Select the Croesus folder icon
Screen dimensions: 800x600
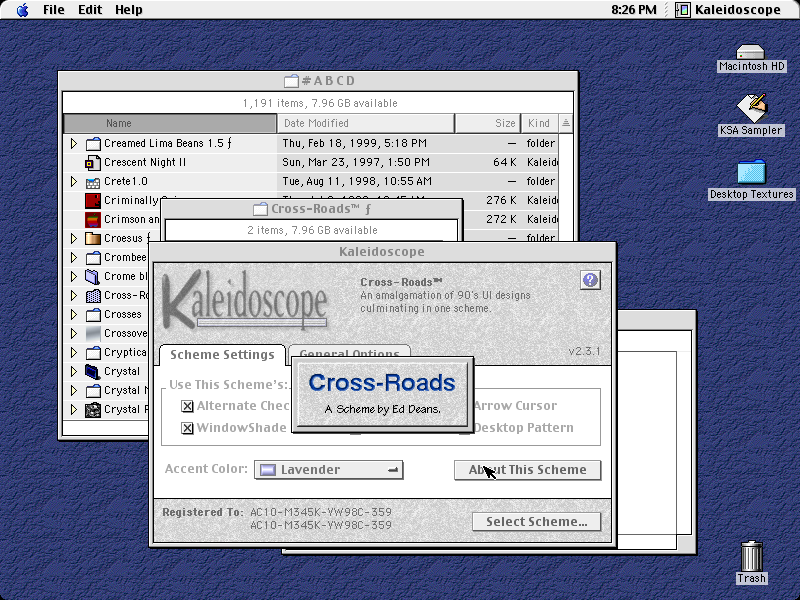[x=93, y=238]
